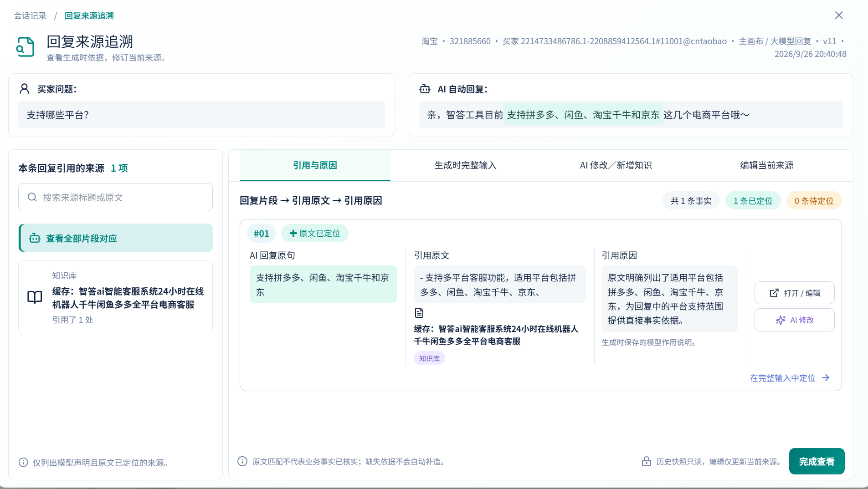
Task: Click the 0 条待定位 status pill
Action: tap(814, 201)
